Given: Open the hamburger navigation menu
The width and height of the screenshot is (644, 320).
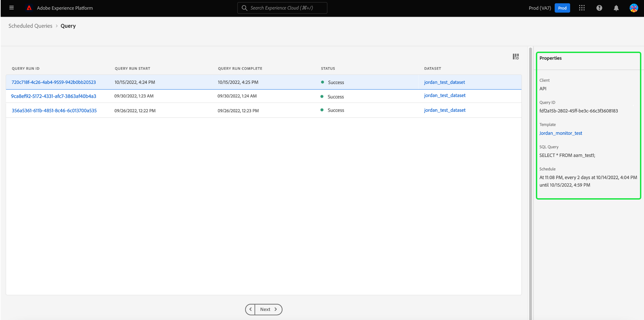Looking at the screenshot, I should click(x=11, y=8).
